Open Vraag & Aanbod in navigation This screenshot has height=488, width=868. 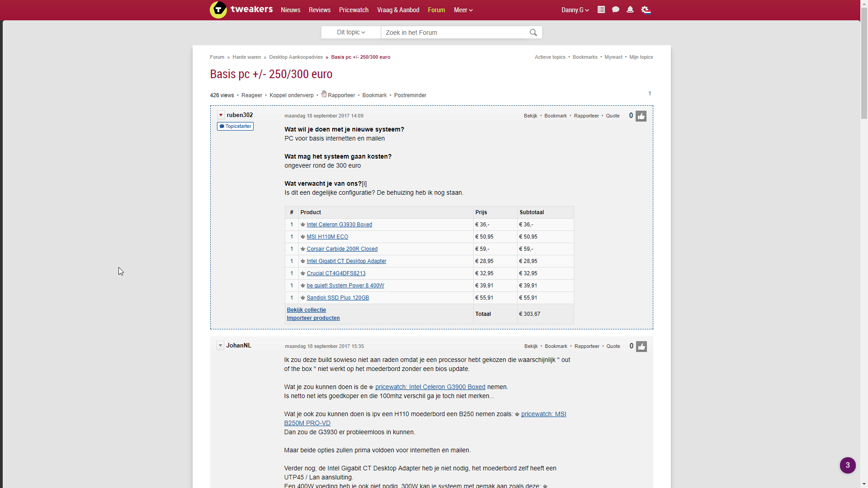click(398, 10)
